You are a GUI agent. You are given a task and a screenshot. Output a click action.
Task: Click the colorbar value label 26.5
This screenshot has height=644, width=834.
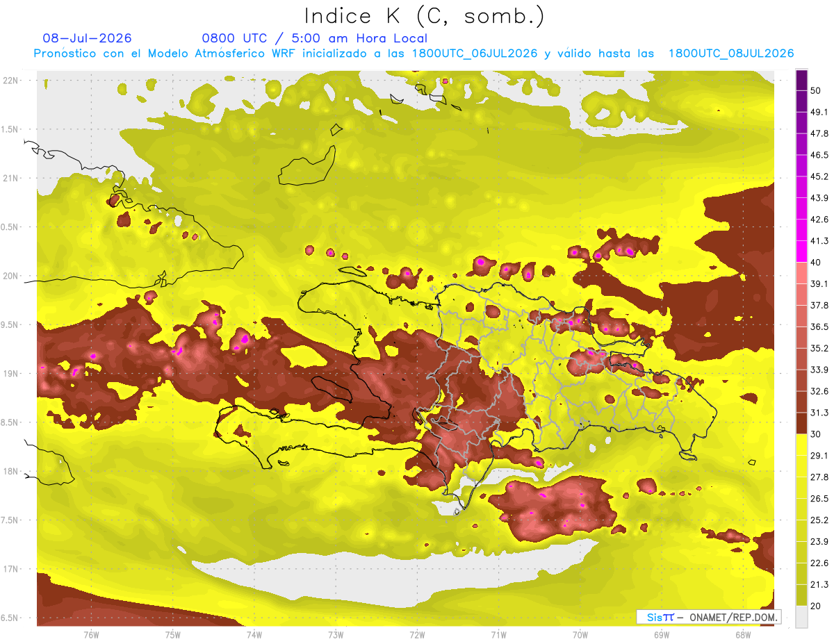point(818,499)
